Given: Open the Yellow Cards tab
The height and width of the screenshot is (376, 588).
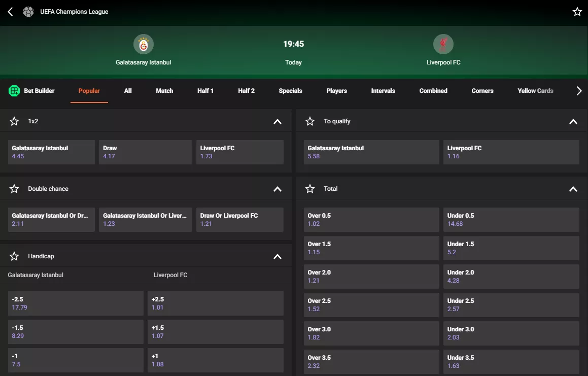Looking at the screenshot, I should point(535,90).
